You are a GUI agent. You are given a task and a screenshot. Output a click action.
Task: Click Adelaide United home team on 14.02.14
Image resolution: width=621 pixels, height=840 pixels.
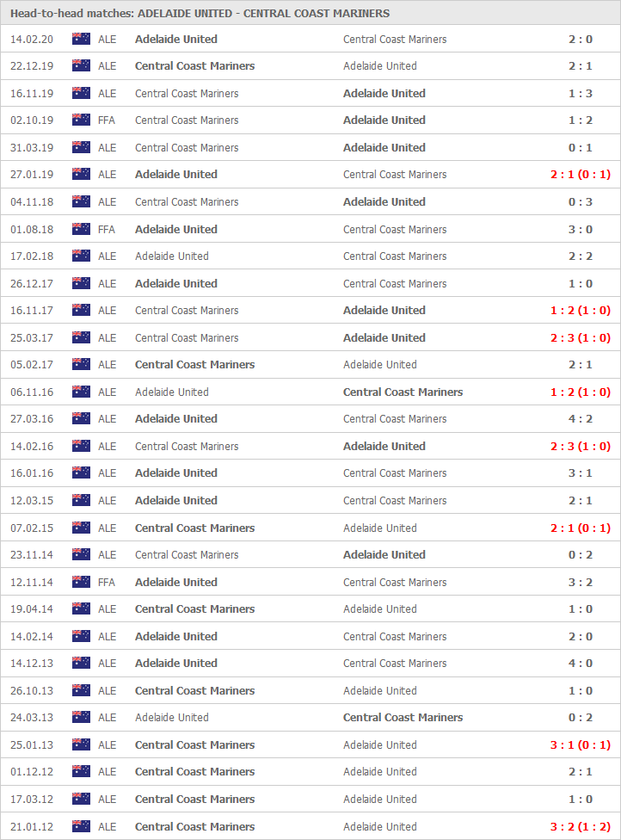176,636
